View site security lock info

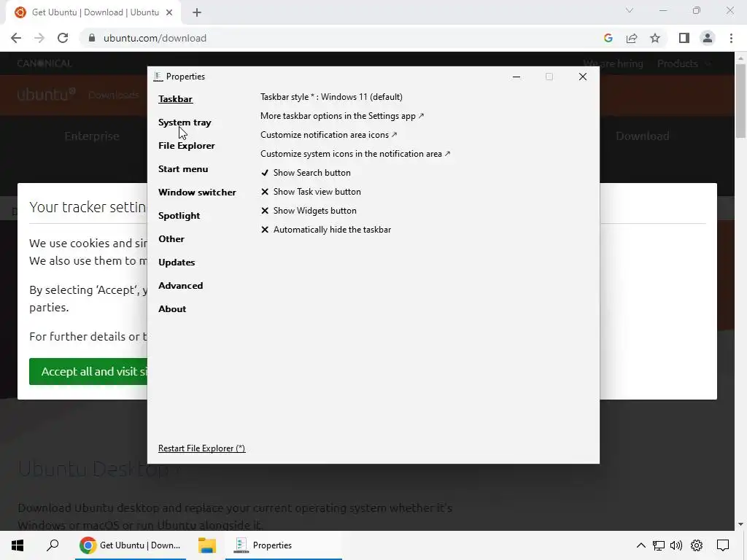(x=92, y=38)
